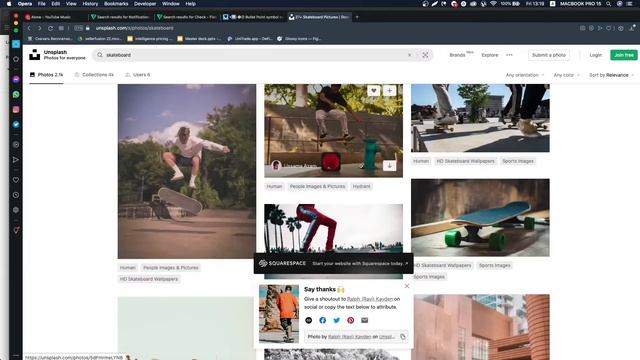The width and height of the screenshot is (640, 360).
Task: Share thanks via Pinterest icon
Action: tap(350, 320)
